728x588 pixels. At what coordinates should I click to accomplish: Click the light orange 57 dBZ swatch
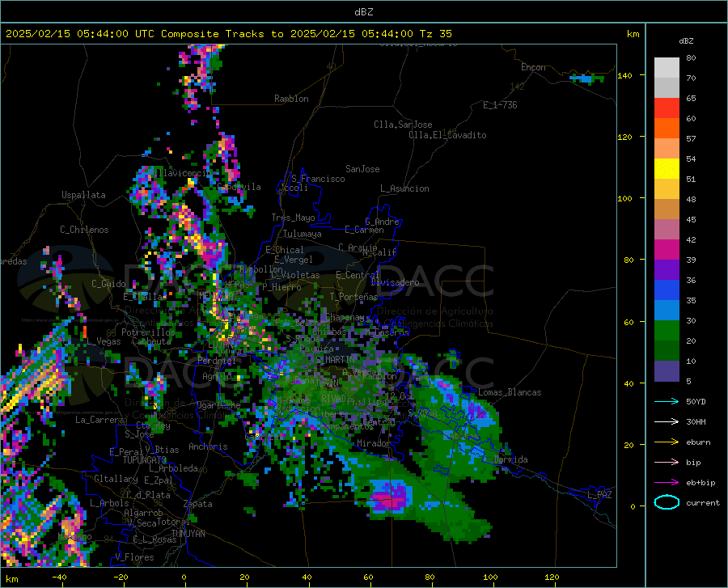667,149
